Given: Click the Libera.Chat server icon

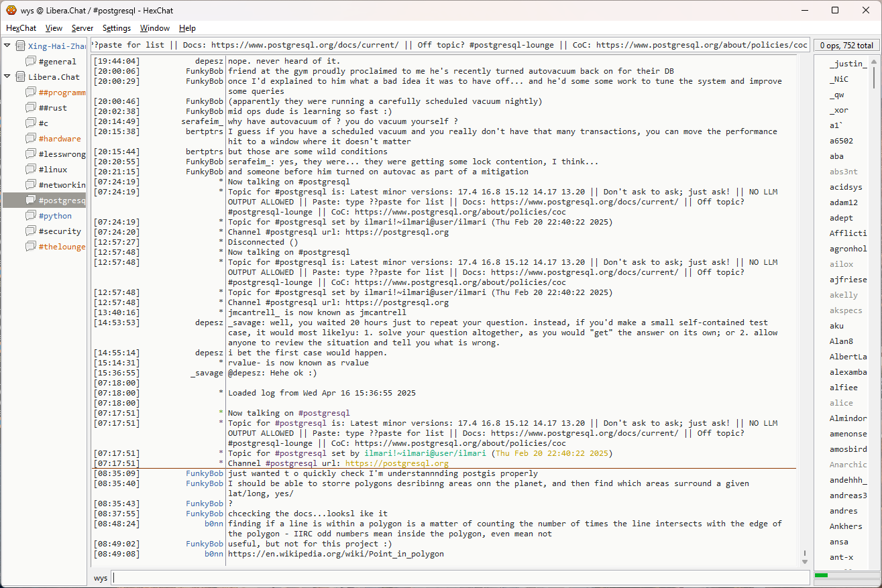Looking at the screenshot, I should (20, 77).
